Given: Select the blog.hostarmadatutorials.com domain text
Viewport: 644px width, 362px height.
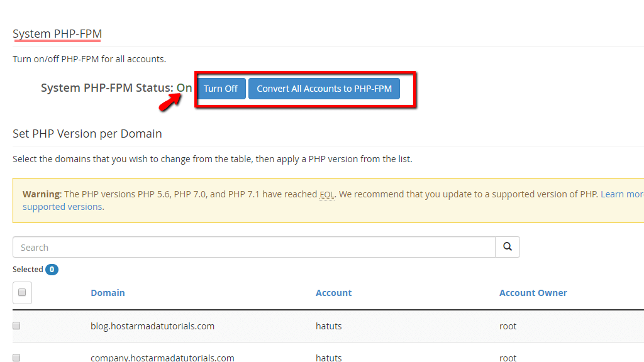Looking at the screenshot, I should (152, 326).
